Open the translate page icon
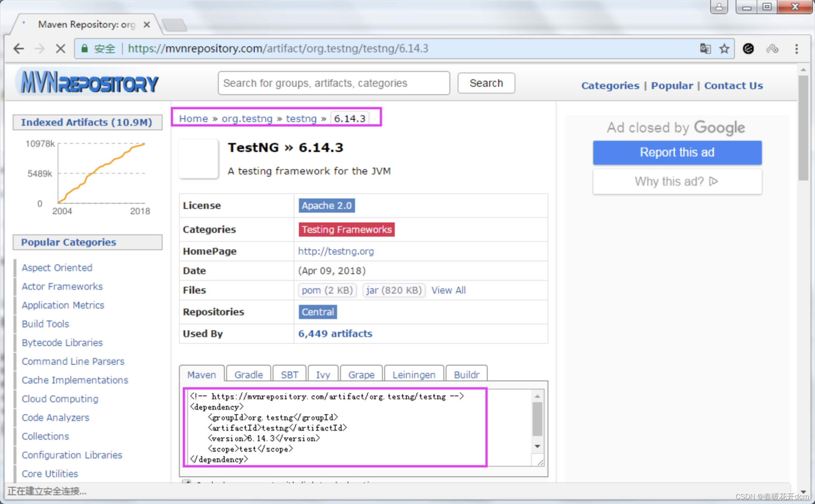The width and height of the screenshot is (815, 504). click(x=705, y=49)
